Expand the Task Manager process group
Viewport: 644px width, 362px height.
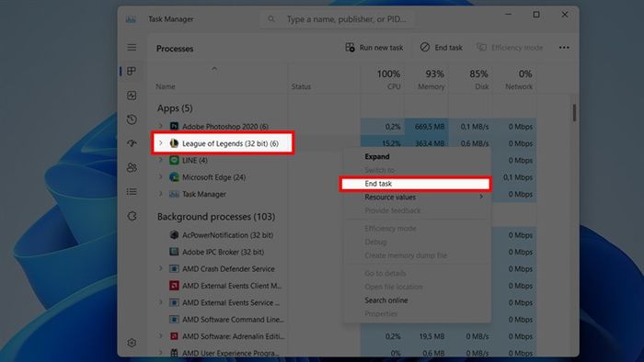coord(161,194)
